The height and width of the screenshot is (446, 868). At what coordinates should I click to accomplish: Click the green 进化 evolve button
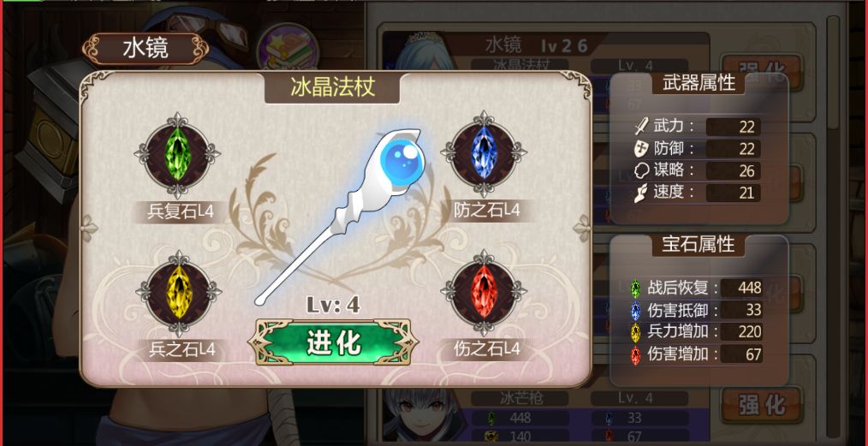tap(333, 342)
